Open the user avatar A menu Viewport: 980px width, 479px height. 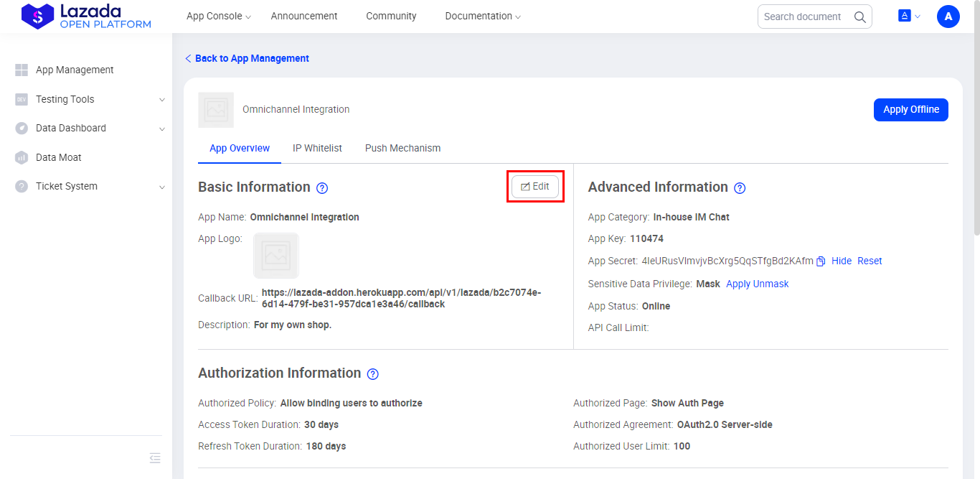point(948,17)
